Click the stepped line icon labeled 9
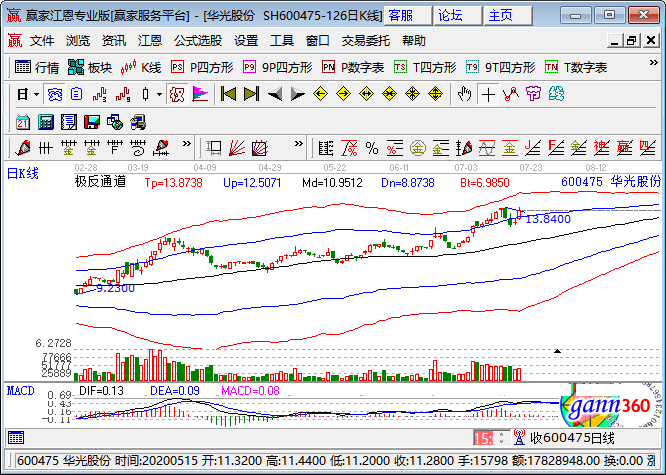Screen dimensions: 666x475 [122, 94]
